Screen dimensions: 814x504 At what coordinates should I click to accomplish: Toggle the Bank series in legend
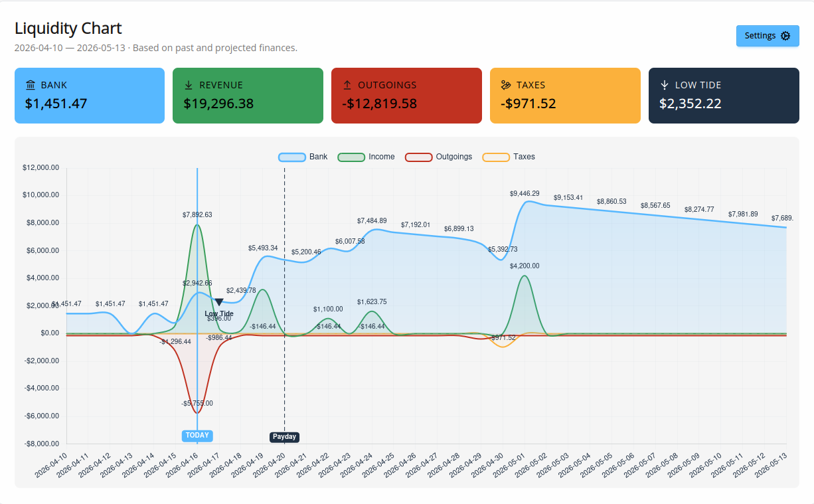[x=303, y=157]
